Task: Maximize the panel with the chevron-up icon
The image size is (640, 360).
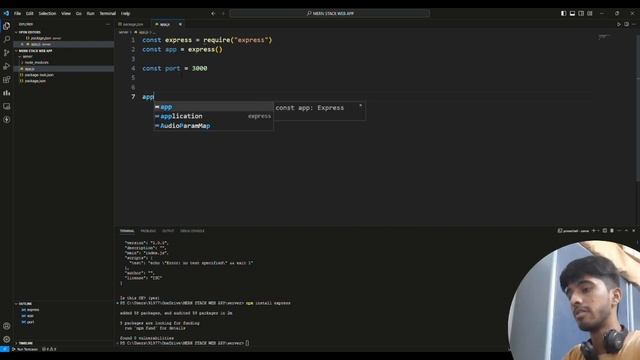Action: [x=627, y=231]
